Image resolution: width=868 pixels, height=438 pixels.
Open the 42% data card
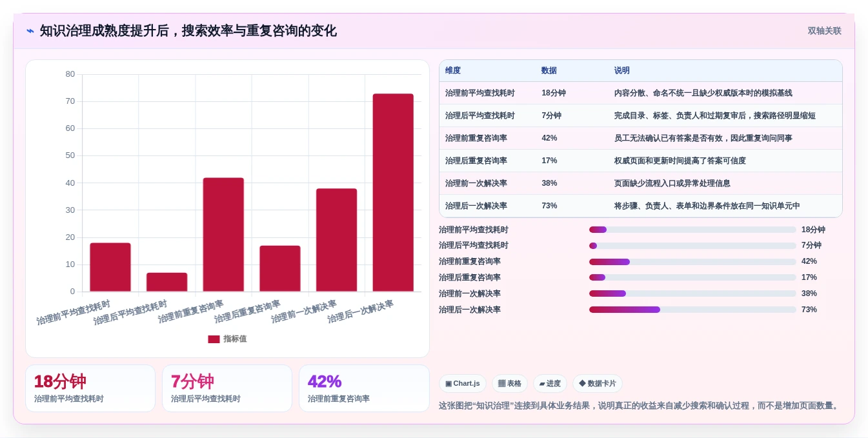(x=364, y=388)
